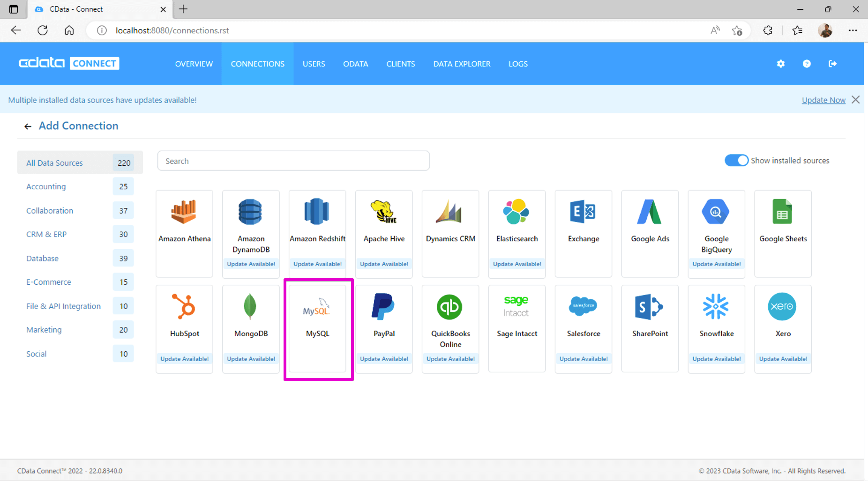
Task: Click Update Available under Xero
Action: pos(783,359)
